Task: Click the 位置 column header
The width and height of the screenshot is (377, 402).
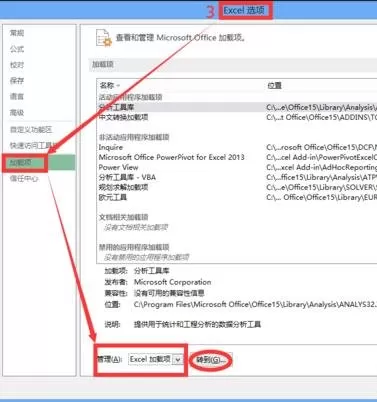Action: [274, 85]
